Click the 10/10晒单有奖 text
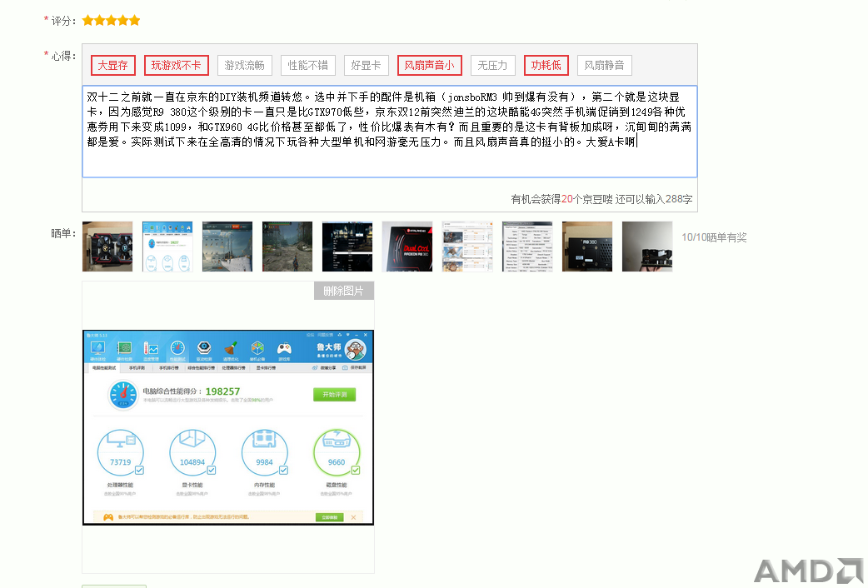This screenshot has height=588, width=868. click(714, 237)
